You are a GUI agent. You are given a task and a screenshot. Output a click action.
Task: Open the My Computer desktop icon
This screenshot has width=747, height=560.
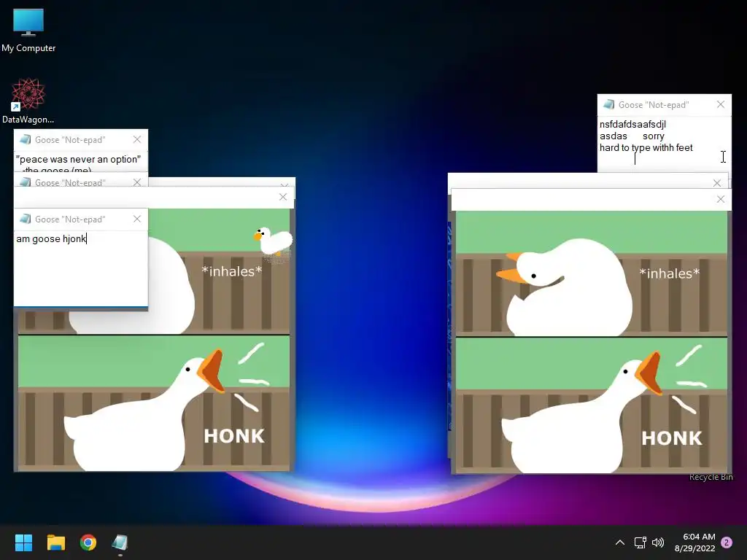[x=28, y=29]
